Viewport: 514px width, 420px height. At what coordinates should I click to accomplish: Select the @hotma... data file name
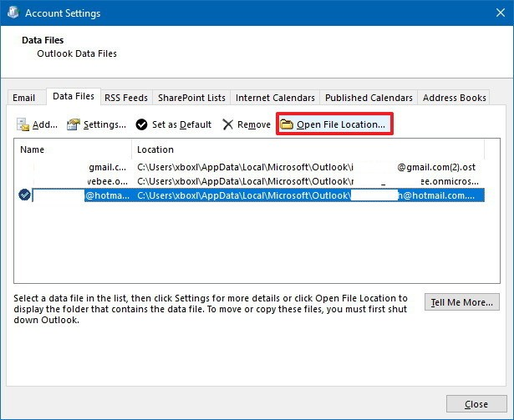(107, 195)
